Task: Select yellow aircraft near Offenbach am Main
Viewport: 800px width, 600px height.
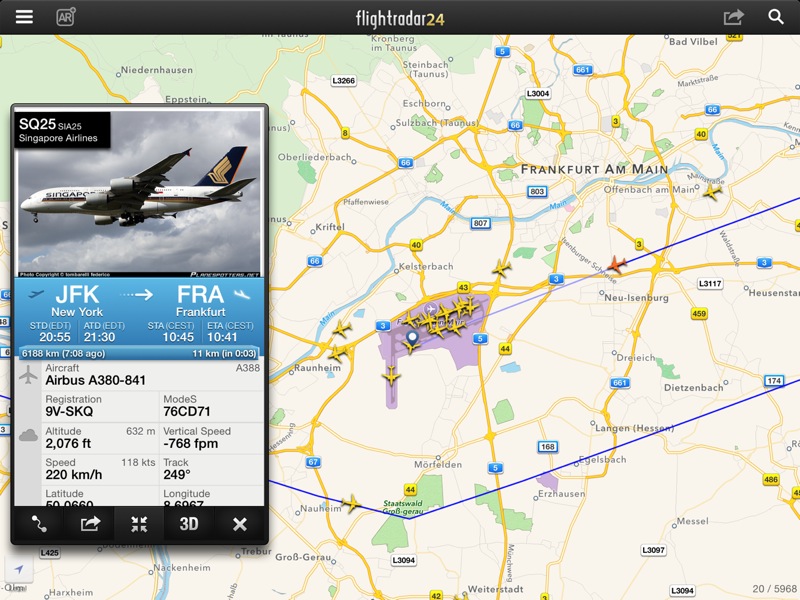Action: [x=712, y=192]
